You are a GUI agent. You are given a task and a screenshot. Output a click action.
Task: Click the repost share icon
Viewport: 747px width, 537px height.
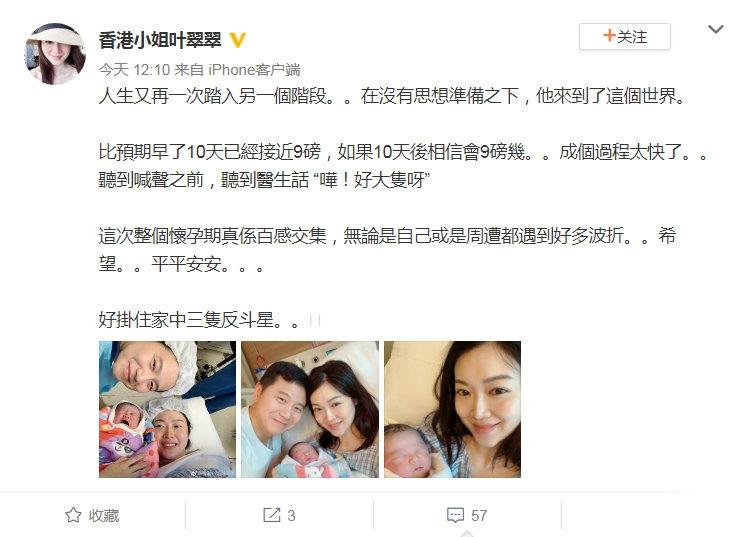272,515
